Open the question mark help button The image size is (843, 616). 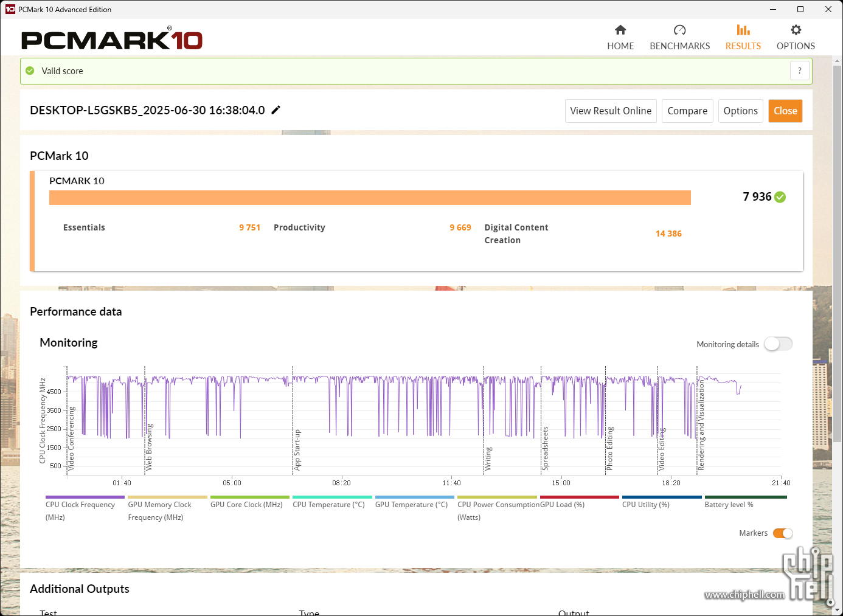[x=800, y=71]
